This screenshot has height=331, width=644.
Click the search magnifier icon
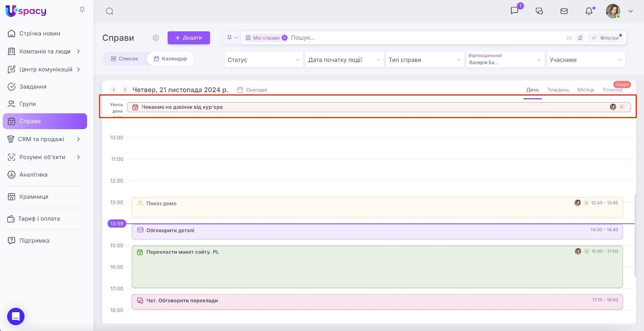(x=109, y=11)
